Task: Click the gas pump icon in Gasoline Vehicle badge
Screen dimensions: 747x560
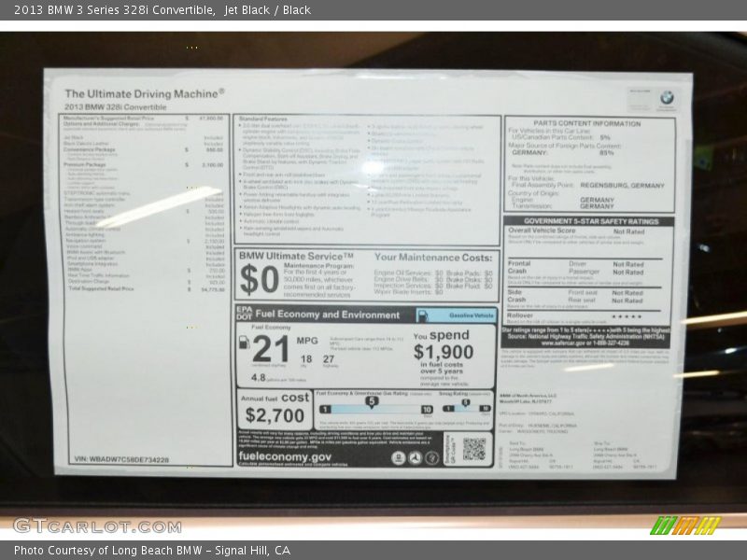Action: pos(423,315)
